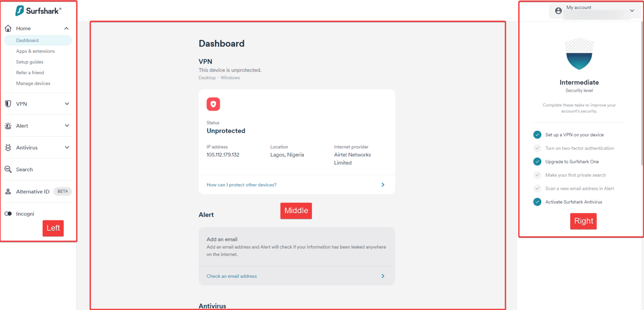Open Alternative ID page
The image size is (644, 310).
click(33, 192)
